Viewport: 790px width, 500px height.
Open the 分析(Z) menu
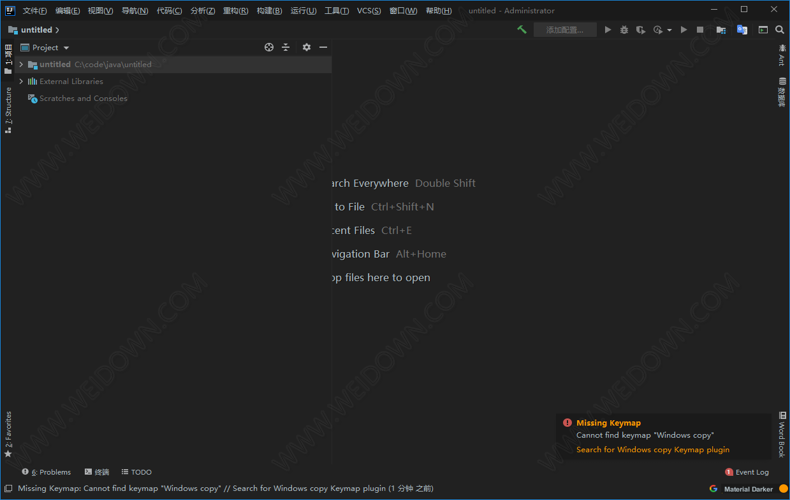tap(203, 11)
